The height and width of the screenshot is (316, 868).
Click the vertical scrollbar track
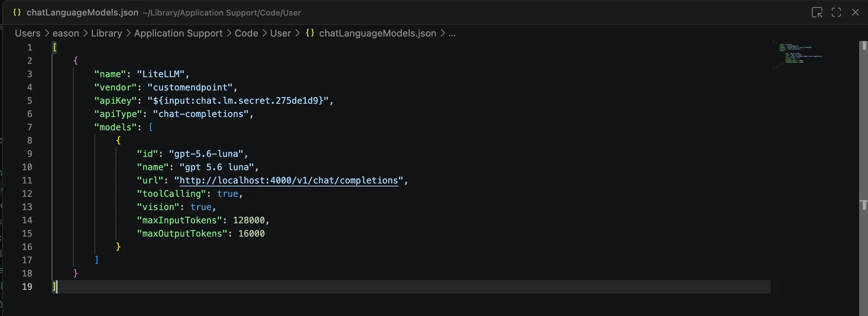pyautogui.click(x=864, y=177)
